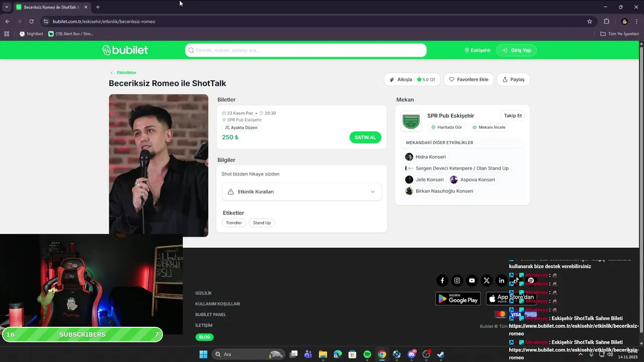Open the Alert Box bookmark
The width and height of the screenshot is (644, 362).
(71, 34)
